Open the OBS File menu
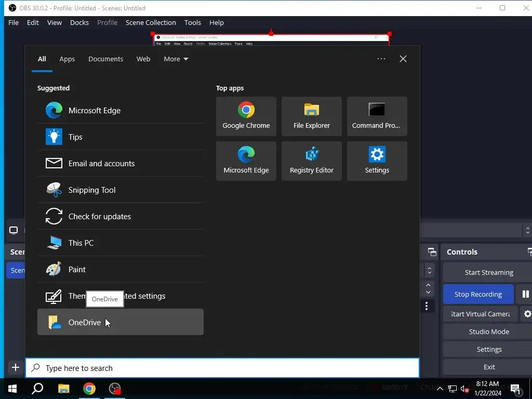Image resolution: width=532 pixels, height=399 pixels. pos(14,22)
